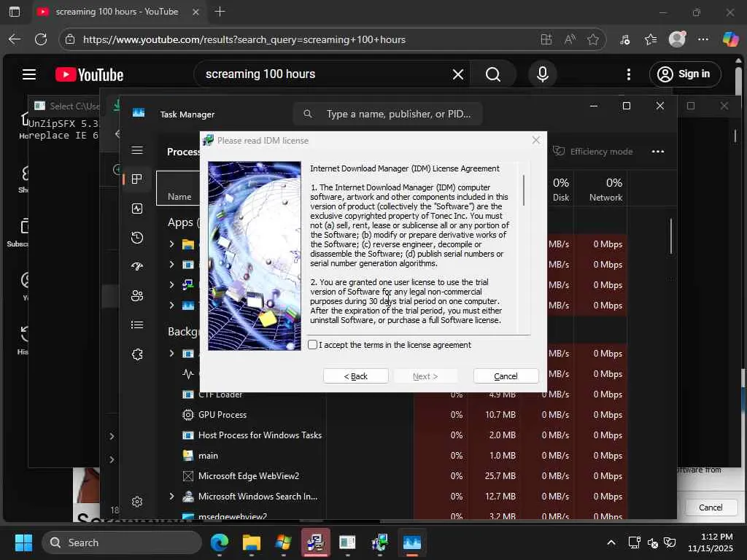Image resolution: width=747 pixels, height=560 pixels.
Task: Click the YouTube search magnifier button
Action: pyautogui.click(x=493, y=74)
